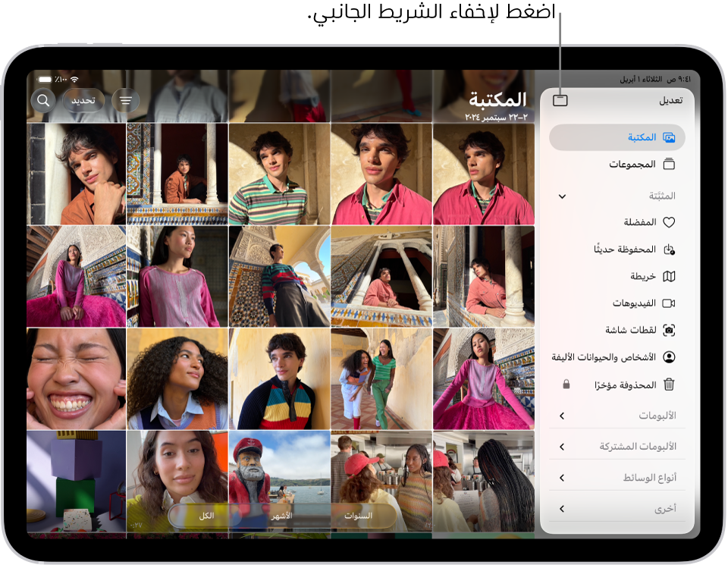This screenshot has height=565, width=728.
Task: Tap the trash icon for المحذوفة مؤخرًا
Action: [669, 385]
